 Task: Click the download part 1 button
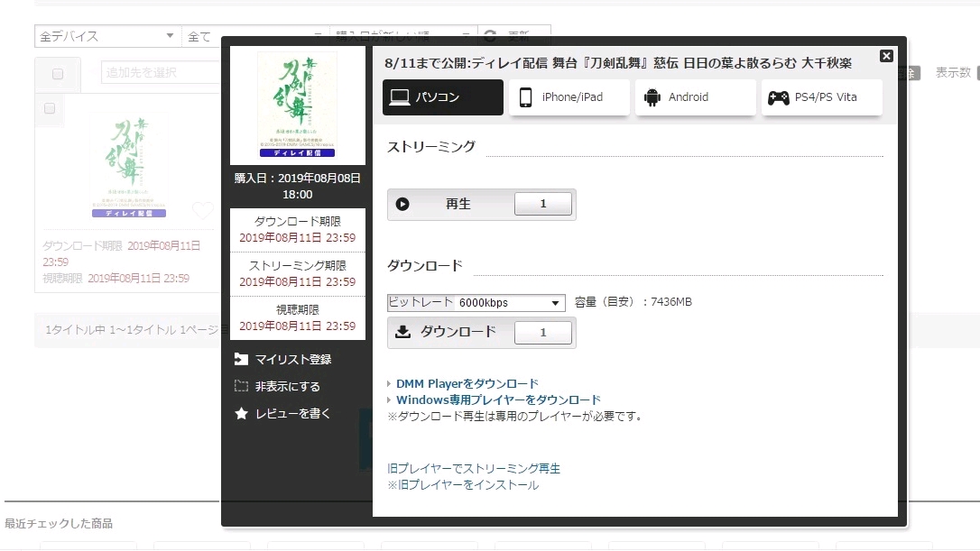pyautogui.click(x=542, y=333)
